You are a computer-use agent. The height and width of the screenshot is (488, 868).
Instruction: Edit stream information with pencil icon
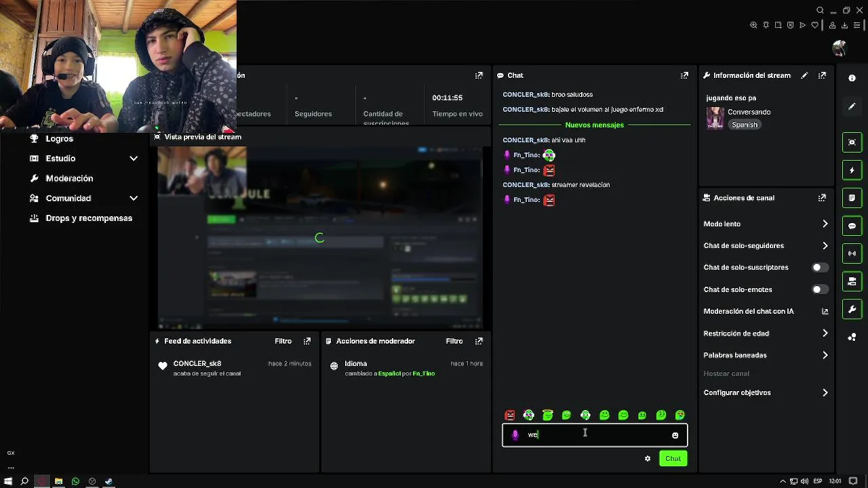coord(804,75)
